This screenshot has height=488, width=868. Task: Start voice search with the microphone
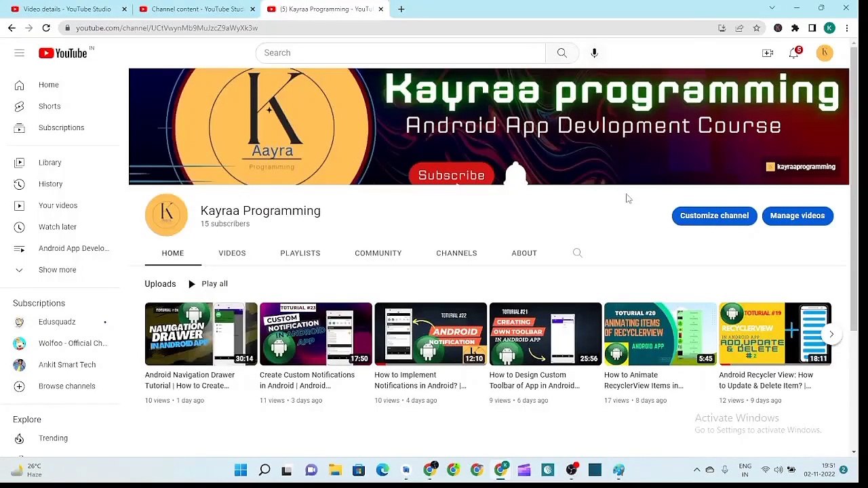point(595,53)
